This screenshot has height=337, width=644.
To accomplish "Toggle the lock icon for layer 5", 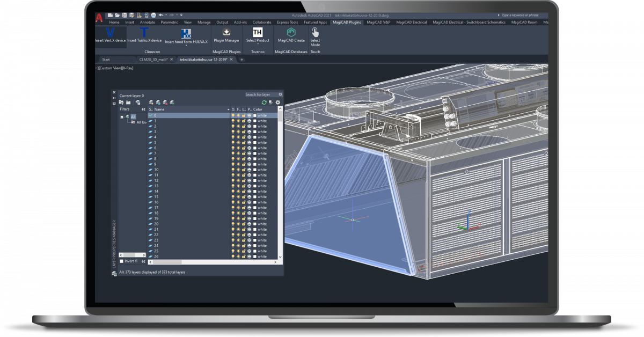I will [x=244, y=142].
